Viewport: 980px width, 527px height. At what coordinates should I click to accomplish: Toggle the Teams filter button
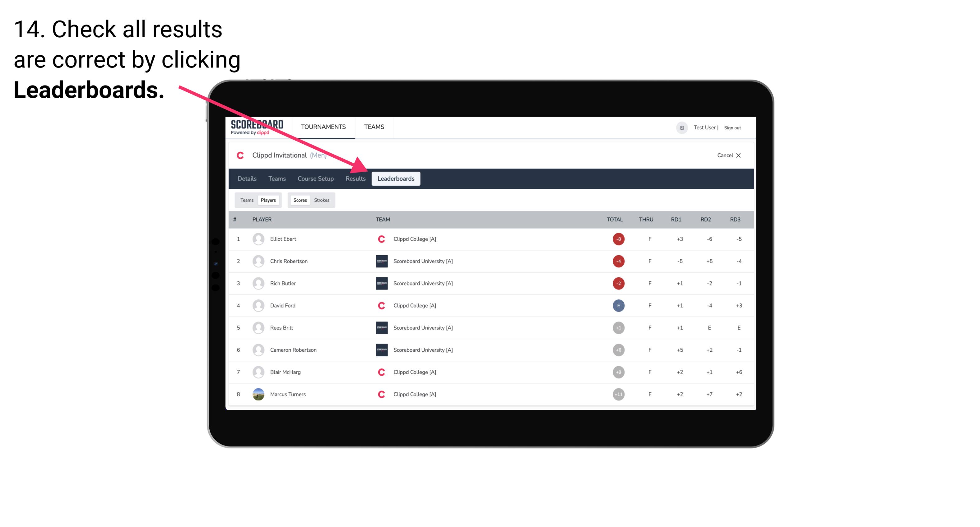tap(245, 200)
